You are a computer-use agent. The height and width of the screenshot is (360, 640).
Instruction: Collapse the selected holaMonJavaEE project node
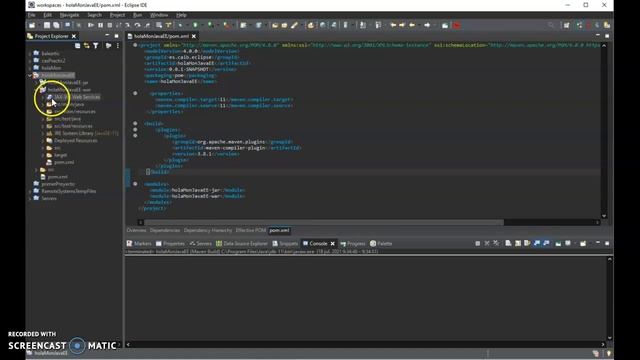coord(30,75)
